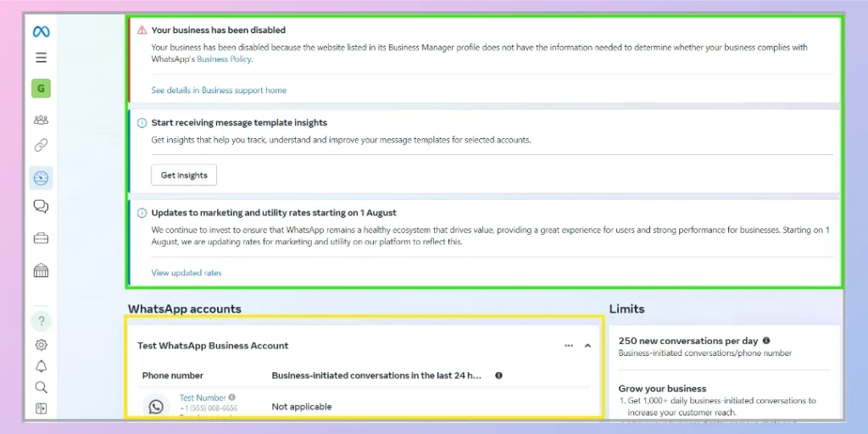868x434 pixels.
Task: Open the people accounts icon in sidebar
Action: click(41, 120)
